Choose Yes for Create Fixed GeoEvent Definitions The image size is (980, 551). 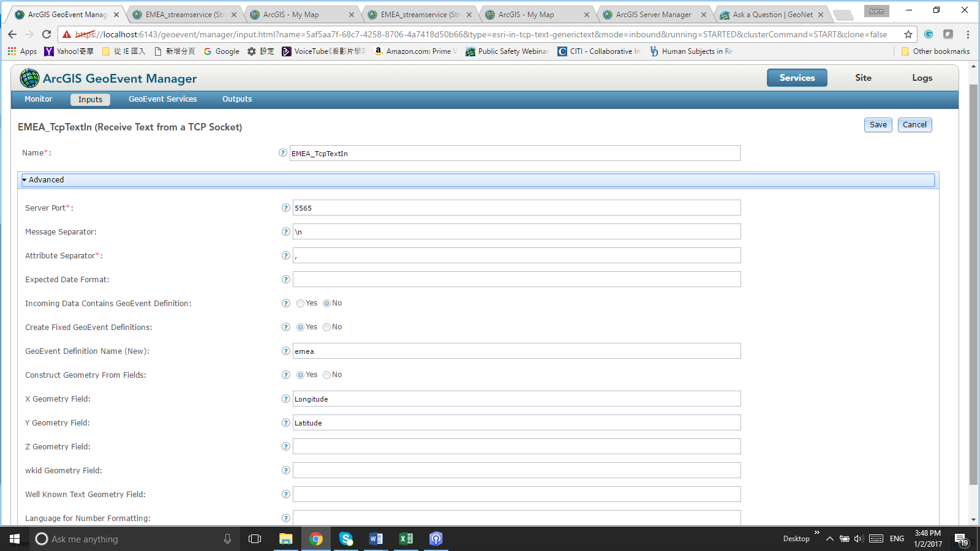(300, 328)
